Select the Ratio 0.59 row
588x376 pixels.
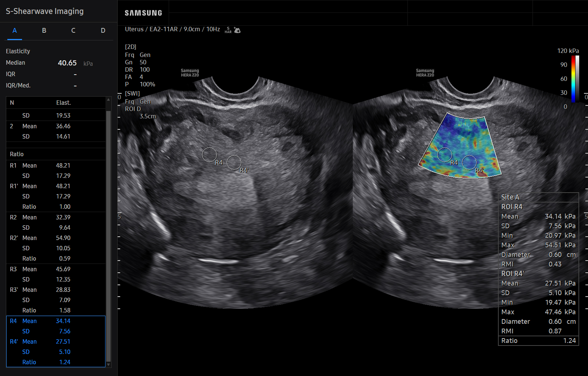coord(56,258)
